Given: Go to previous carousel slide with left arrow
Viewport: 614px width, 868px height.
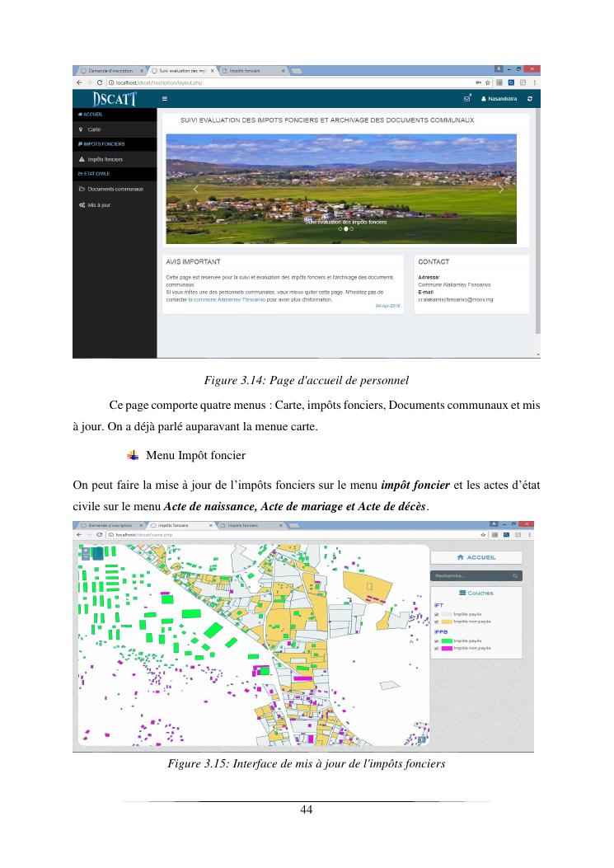Looking at the screenshot, I should [x=195, y=189].
